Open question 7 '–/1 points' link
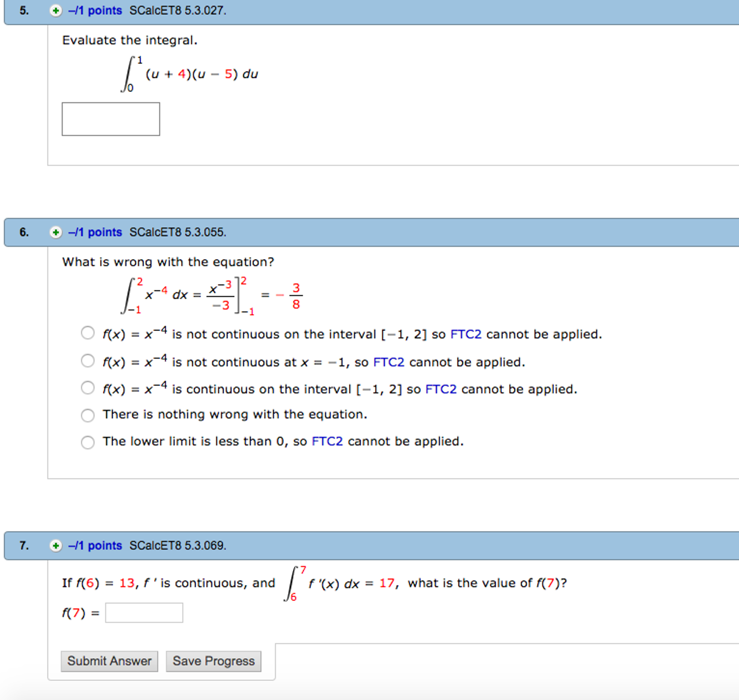The height and width of the screenshot is (700, 739). click(95, 546)
